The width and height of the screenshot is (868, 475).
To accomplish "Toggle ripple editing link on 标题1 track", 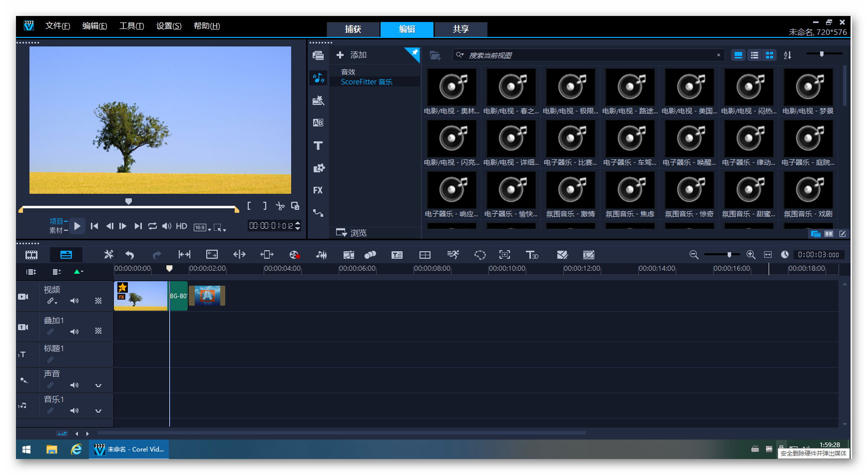I will [x=50, y=360].
